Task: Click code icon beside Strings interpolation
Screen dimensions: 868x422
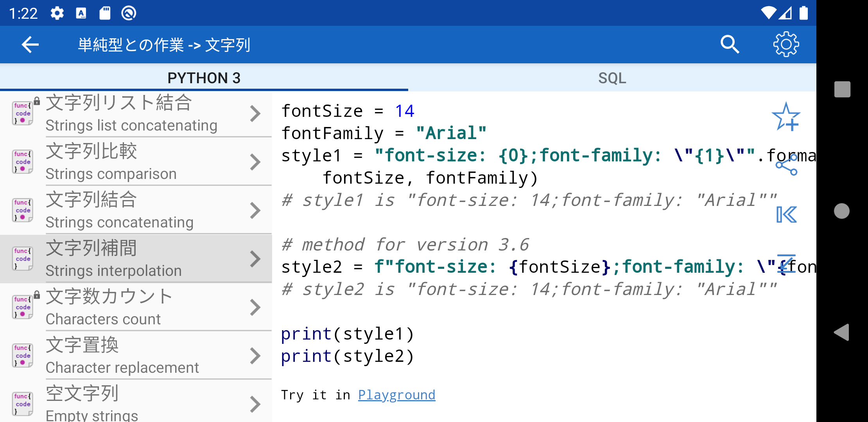Action: 23,259
